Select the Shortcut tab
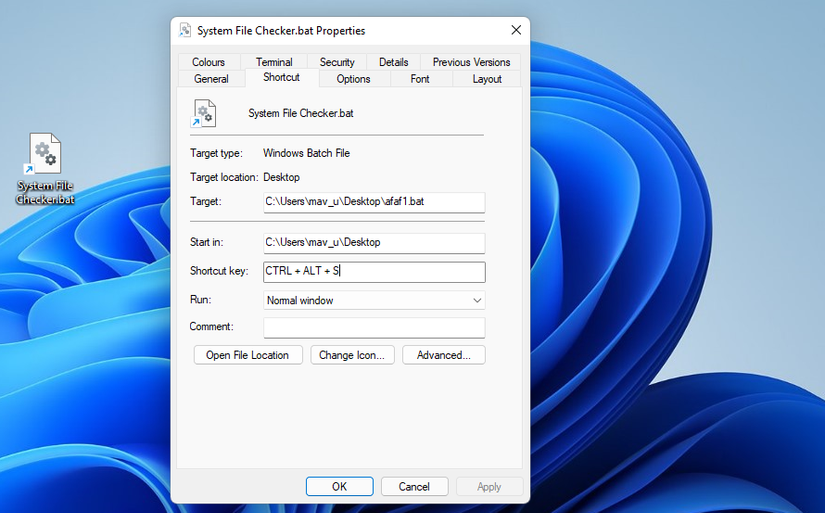The width and height of the screenshot is (825, 513). pos(281,77)
